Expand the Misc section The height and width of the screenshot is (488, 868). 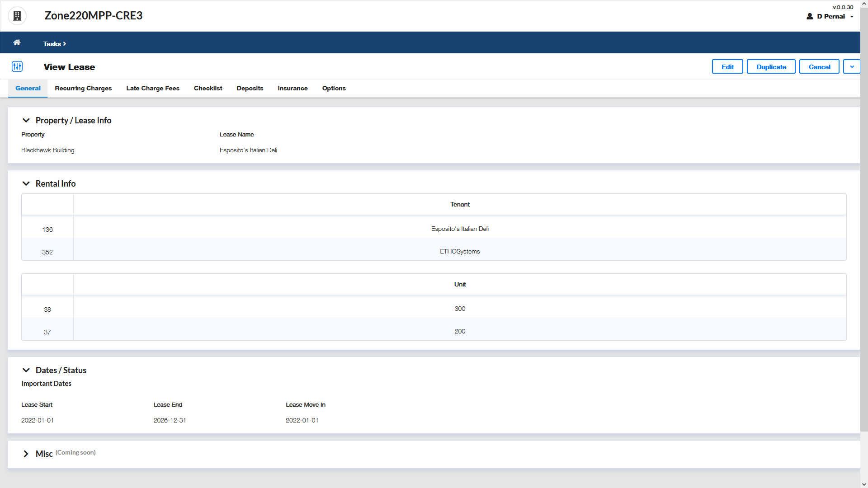tap(26, 454)
